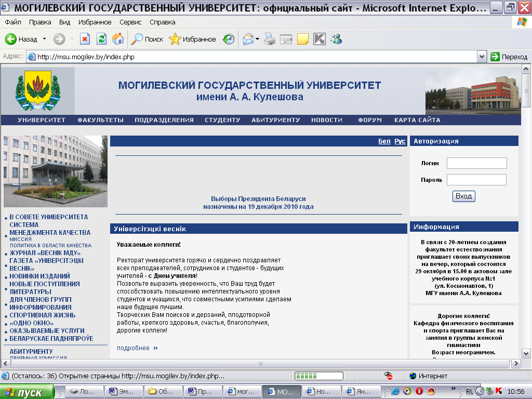532x399 pixels.
Task: Open the Сервис menu
Action: click(x=130, y=22)
